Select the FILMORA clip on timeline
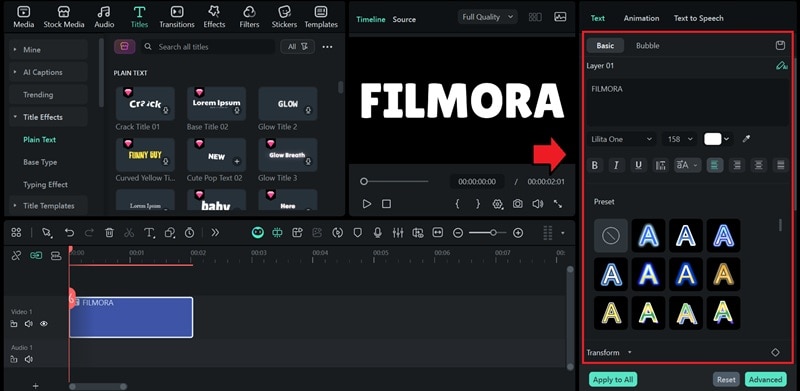 [x=131, y=317]
